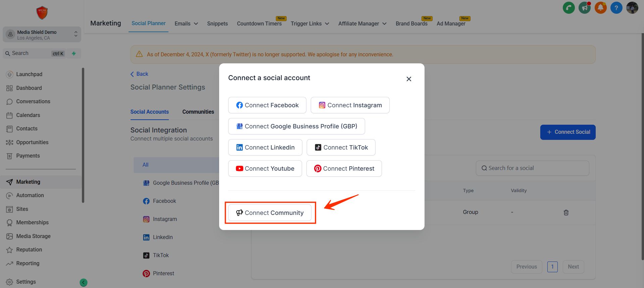Select the All filter

tap(176, 165)
